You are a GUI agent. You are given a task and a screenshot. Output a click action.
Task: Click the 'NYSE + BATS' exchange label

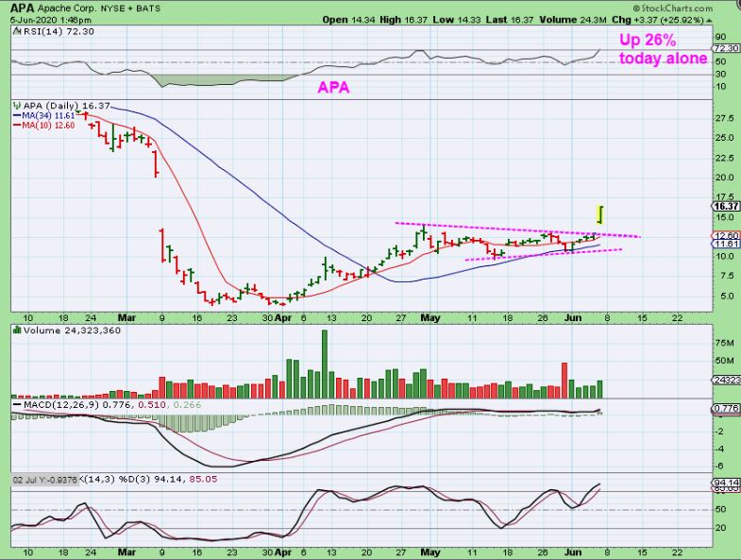(x=130, y=8)
